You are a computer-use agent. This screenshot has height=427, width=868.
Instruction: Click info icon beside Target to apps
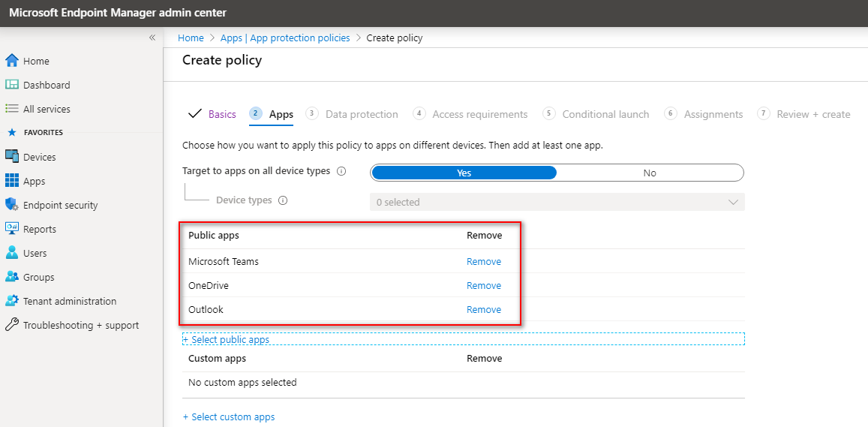(341, 171)
